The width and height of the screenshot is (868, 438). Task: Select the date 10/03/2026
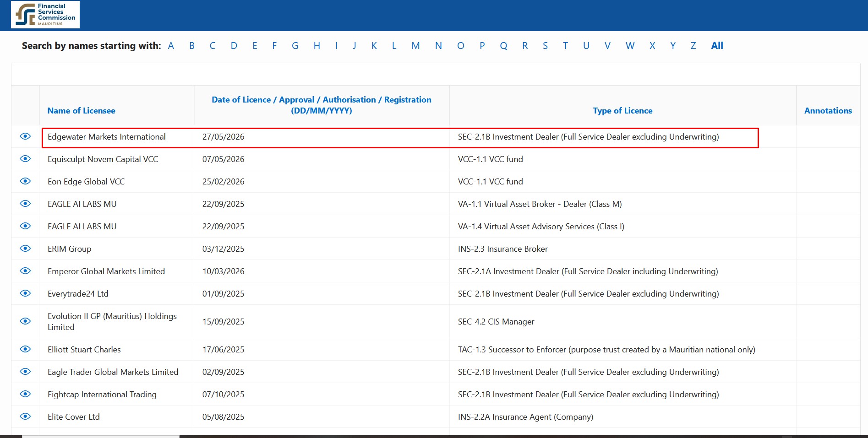224,271
